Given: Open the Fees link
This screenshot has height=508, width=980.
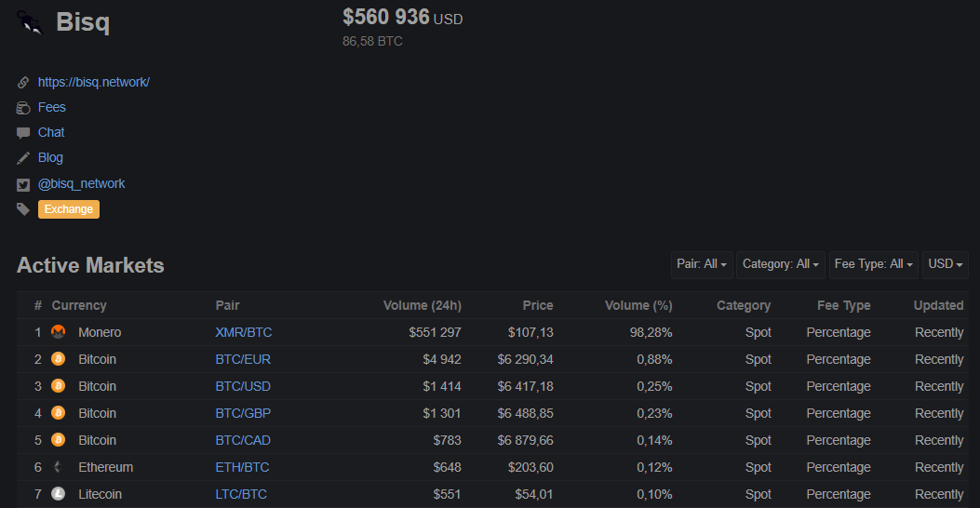Looking at the screenshot, I should [x=52, y=107].
